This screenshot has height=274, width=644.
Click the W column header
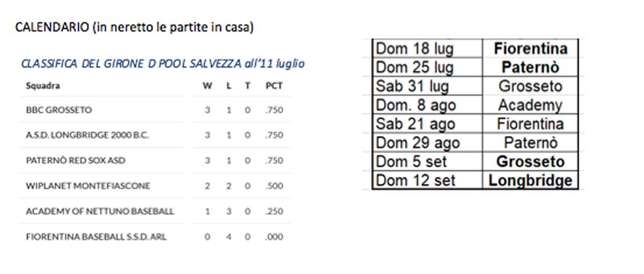click(x=207, y=86)
